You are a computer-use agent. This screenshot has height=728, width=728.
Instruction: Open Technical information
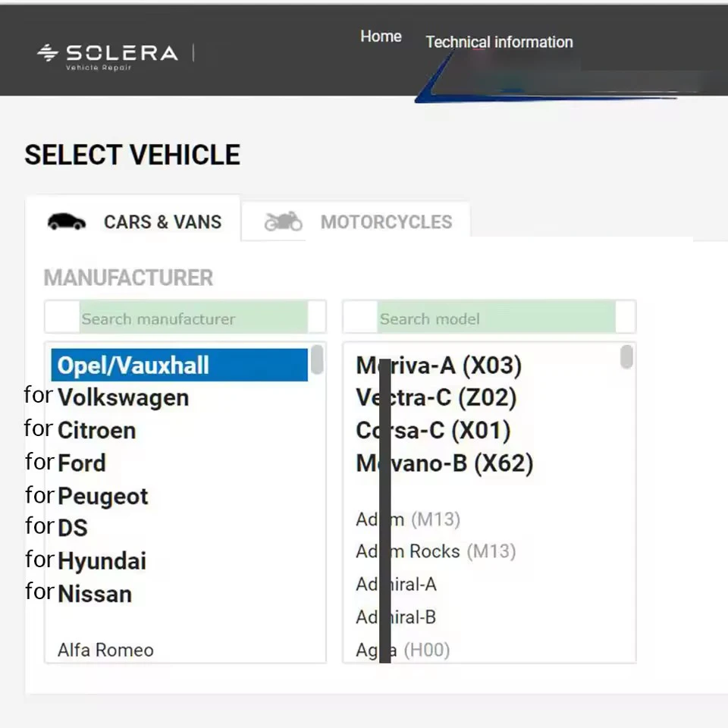tap(499, 42)
